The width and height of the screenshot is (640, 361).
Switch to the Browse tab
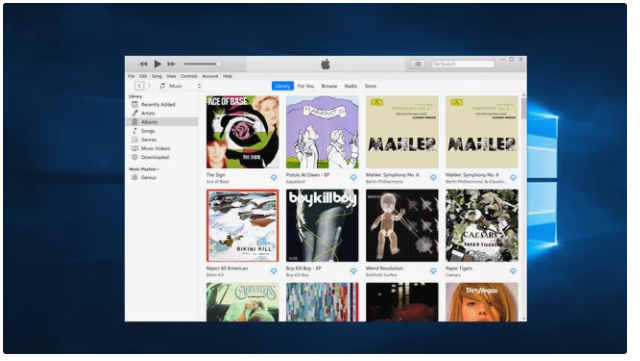(x=329, y=86)
